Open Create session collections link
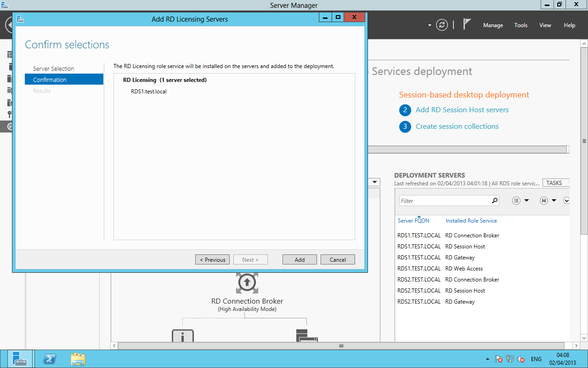588x368 pixels. coord(457,126)
